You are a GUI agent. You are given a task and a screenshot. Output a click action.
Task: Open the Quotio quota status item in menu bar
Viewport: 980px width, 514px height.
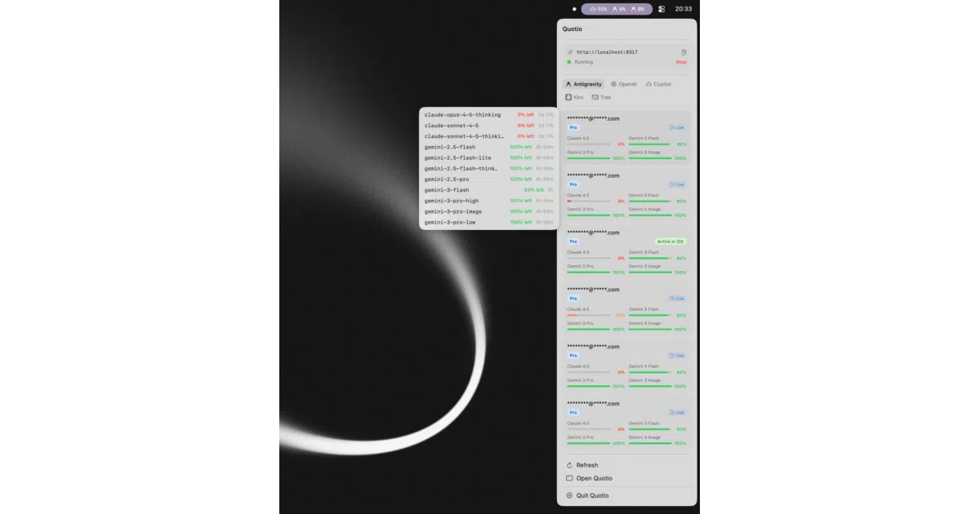point(617,9)
